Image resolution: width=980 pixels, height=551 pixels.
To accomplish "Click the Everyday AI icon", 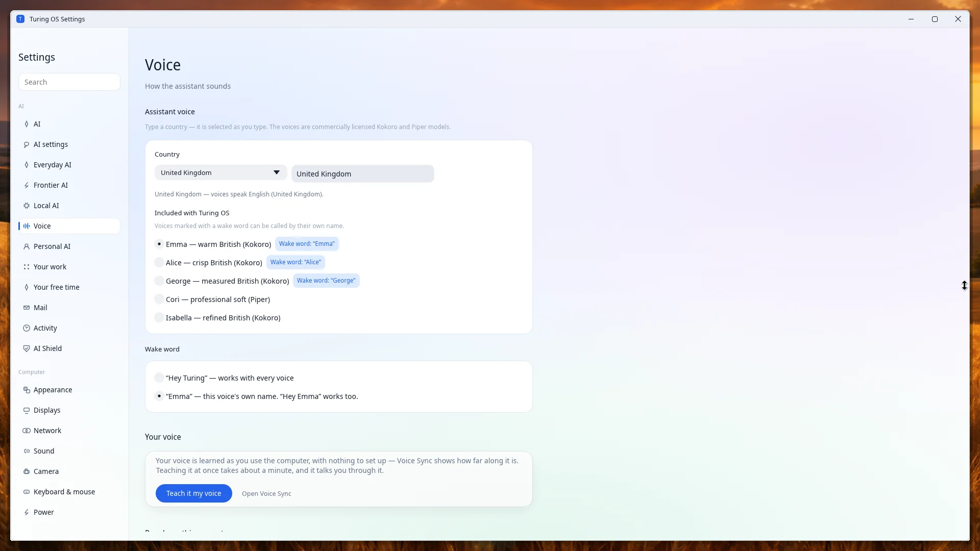I will (27, 165).
